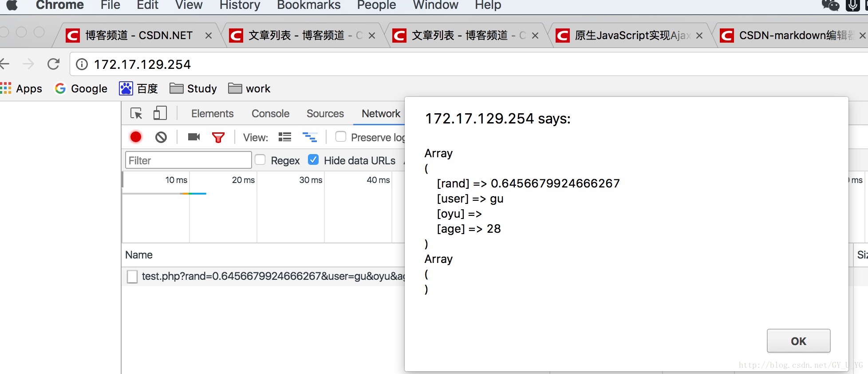Toggle the red filter funnel icon
This screenshot has height=374, width=868.
tap(218, 137)
